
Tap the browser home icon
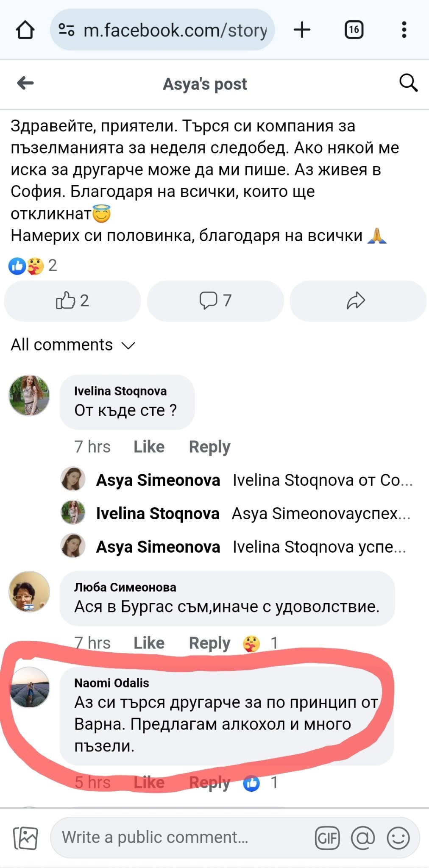tap(25, 31)
